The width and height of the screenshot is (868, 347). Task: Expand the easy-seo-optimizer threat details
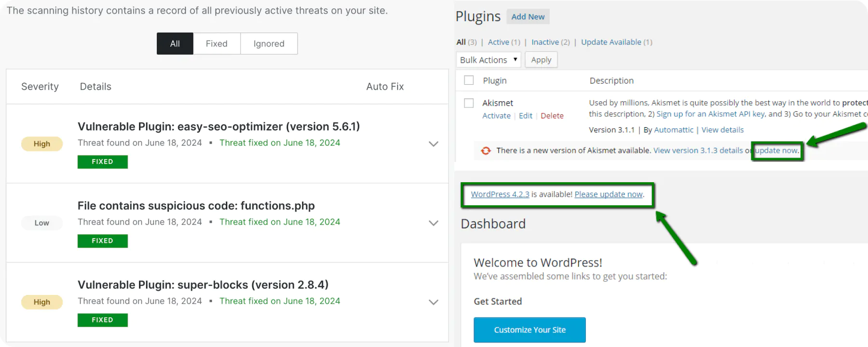coord(434,144)
